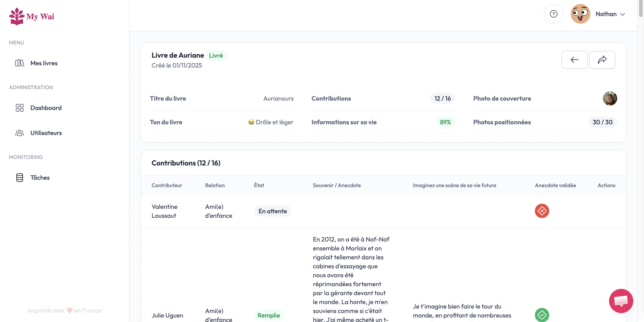
Task: Toggle Julie Uguen's green anecdote validation
Action: coord(542,315)
